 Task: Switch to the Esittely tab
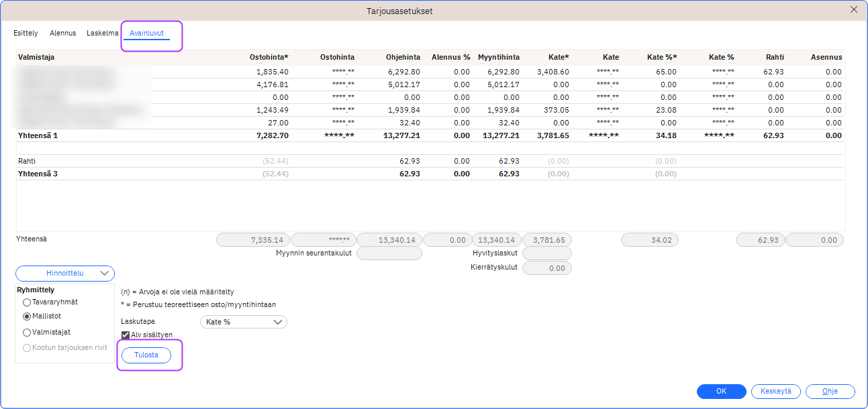tap(26, 33)
